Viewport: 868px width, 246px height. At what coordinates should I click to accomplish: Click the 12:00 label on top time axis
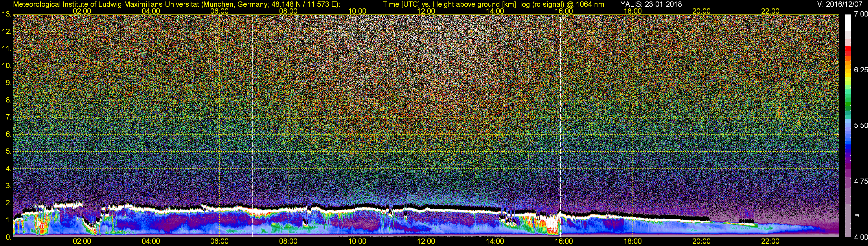coord(426,11)
